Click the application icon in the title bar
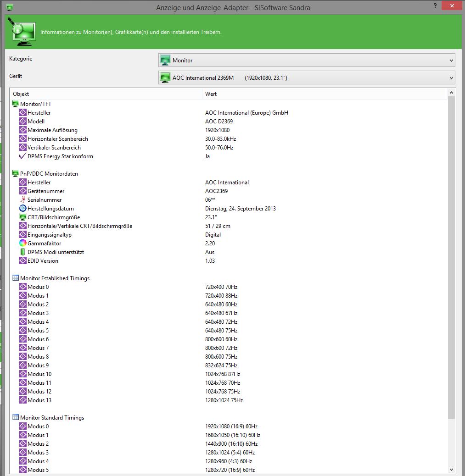465x476 pixels. (10, 7)
